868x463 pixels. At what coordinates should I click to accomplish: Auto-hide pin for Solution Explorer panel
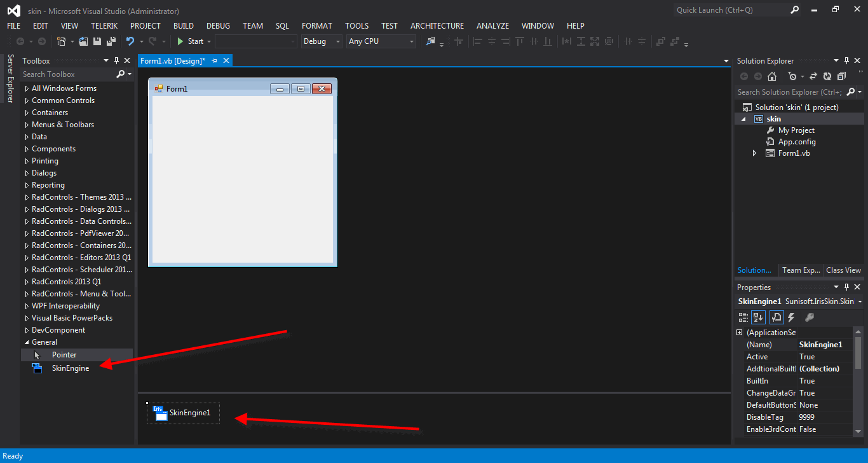(847, 61)
